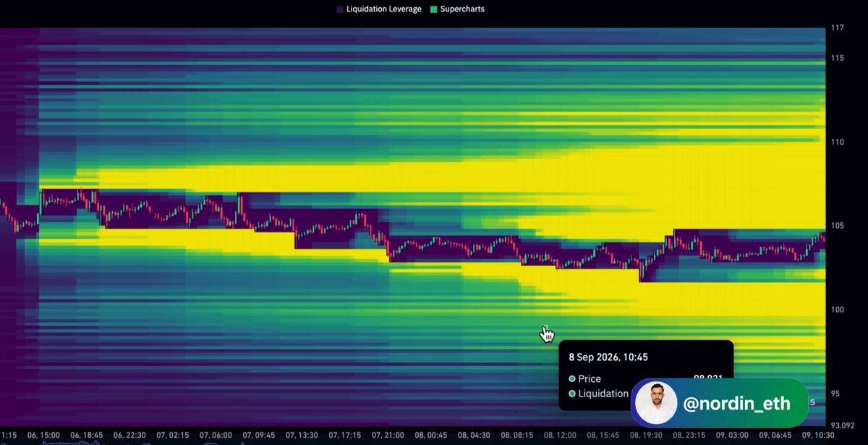
Task: Click the "Price" label in the tooltip
Action: tap(590, 378)
